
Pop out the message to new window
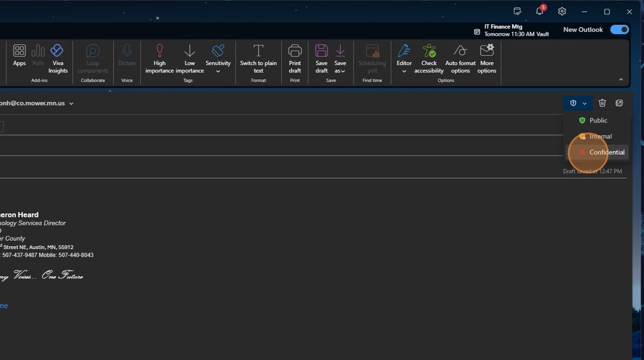619,103
